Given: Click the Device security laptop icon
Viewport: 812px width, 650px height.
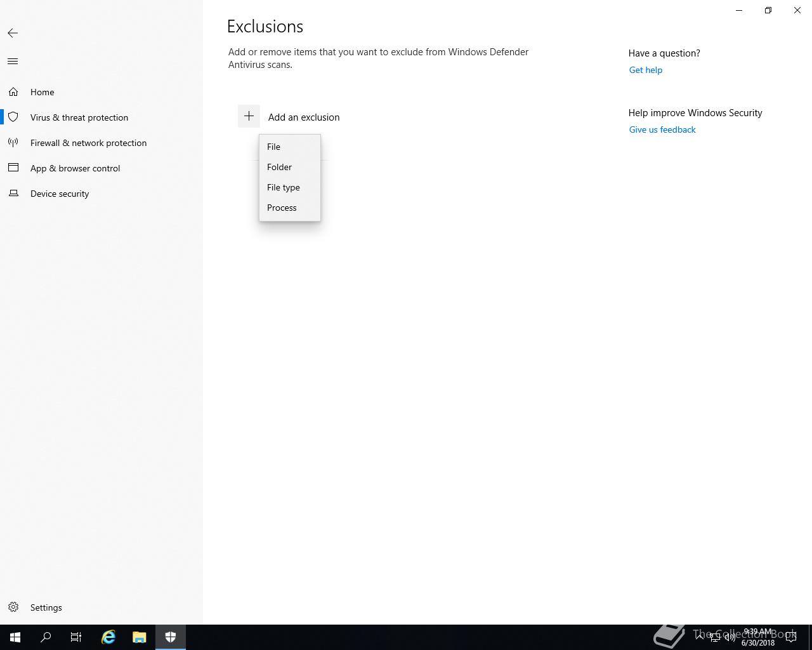Looking at the screenshot, I should click(x=13, y=194).
